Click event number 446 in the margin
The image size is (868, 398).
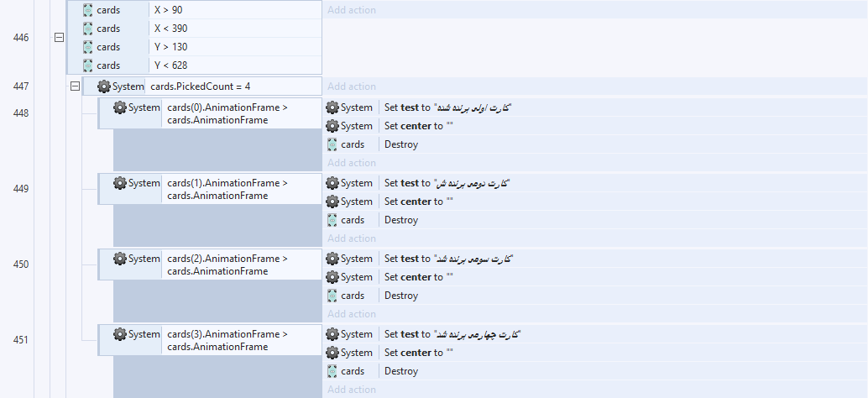[x=20, y=38]
